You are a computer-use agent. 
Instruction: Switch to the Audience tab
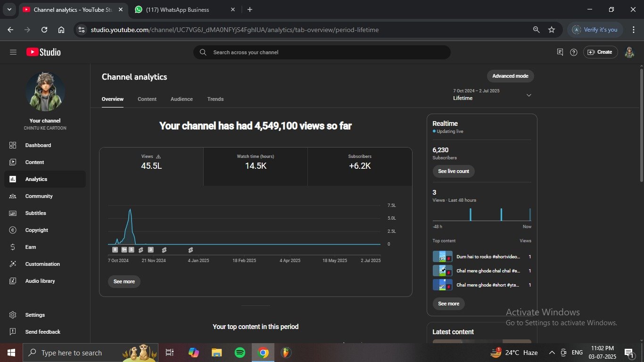(182, 99)
